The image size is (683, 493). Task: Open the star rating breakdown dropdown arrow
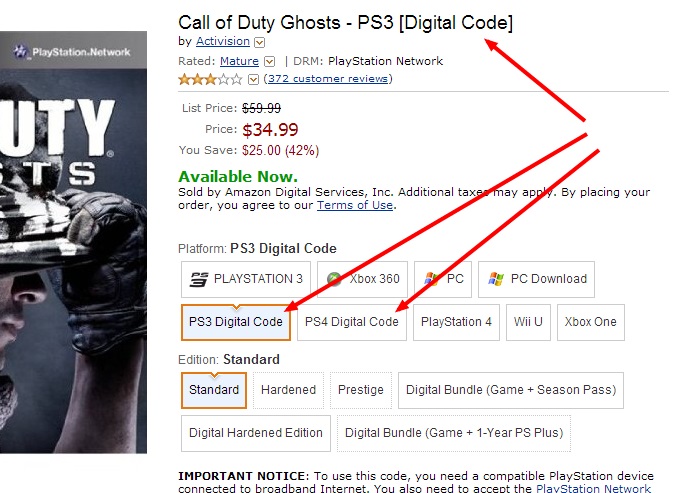(253, 79)
